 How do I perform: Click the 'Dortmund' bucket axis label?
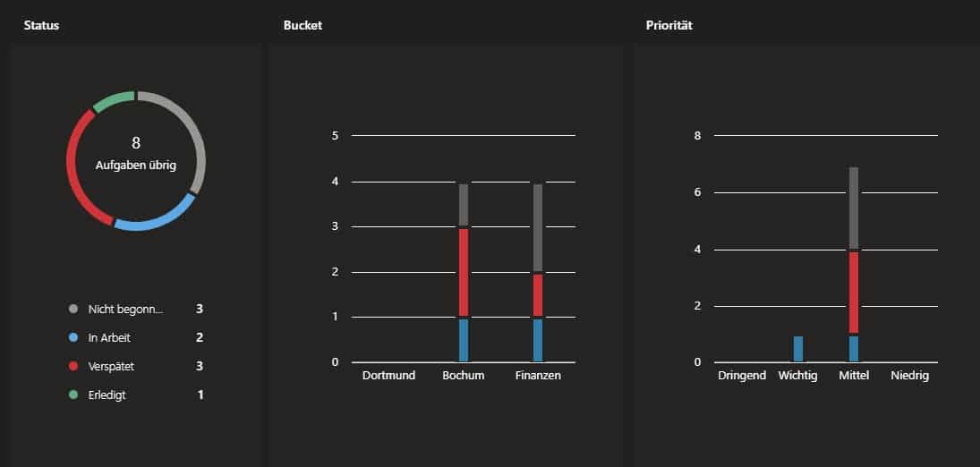(x=388, y=376)
